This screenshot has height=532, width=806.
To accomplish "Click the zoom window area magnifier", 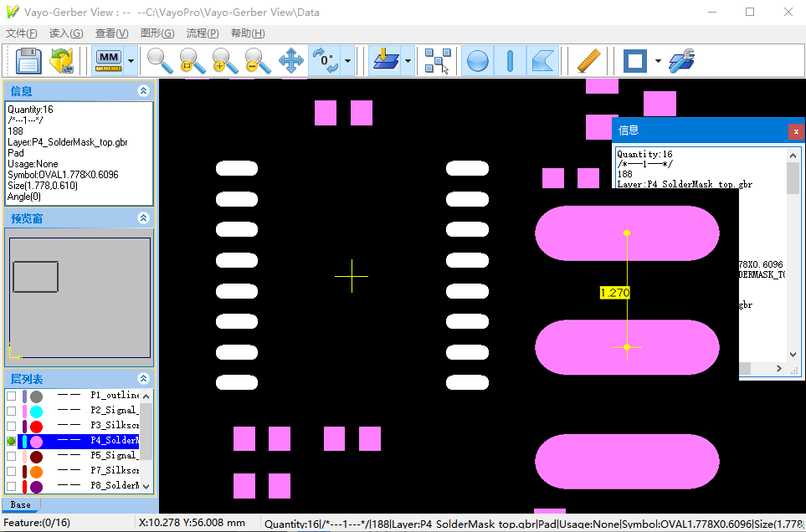I will 192,61.
